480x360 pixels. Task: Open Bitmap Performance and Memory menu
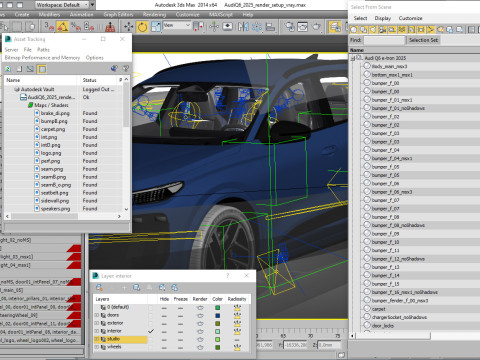coord(42,58)
